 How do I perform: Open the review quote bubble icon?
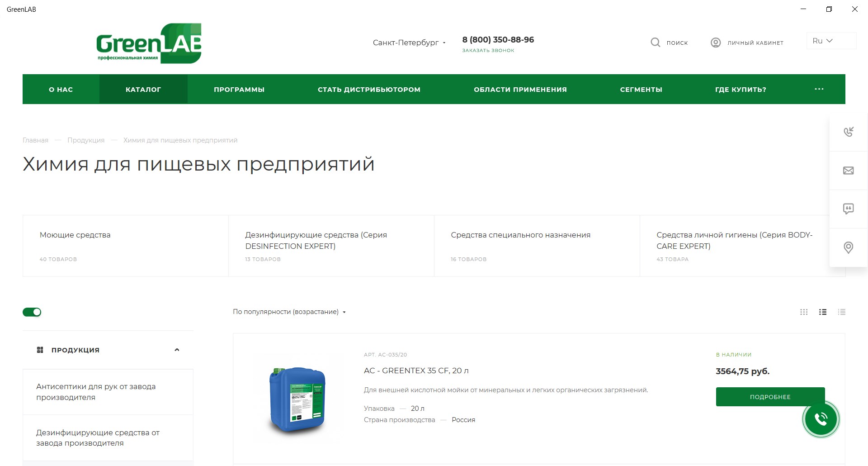pyautogui.click(x=849, y=209)
